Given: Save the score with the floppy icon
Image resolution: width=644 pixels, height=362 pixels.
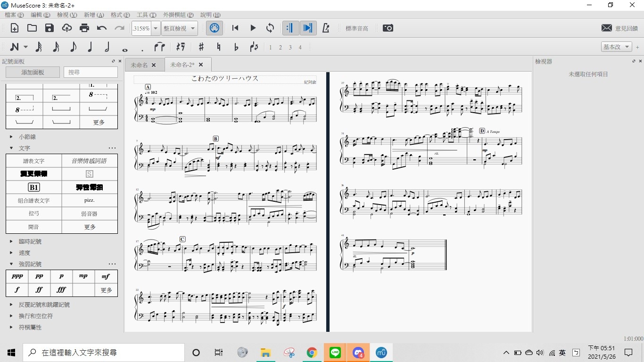Looking at the screenshot, I should pos(50,28).
